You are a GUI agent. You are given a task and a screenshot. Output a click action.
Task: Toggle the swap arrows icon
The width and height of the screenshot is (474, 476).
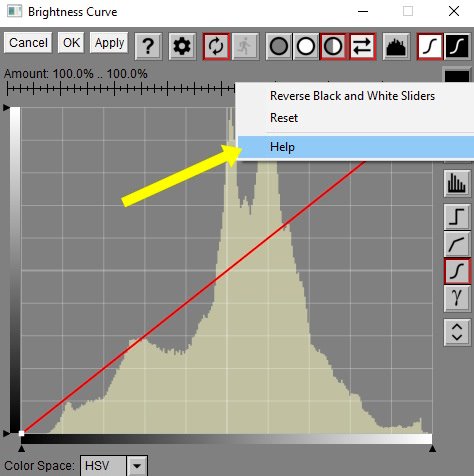coord(362,46)
